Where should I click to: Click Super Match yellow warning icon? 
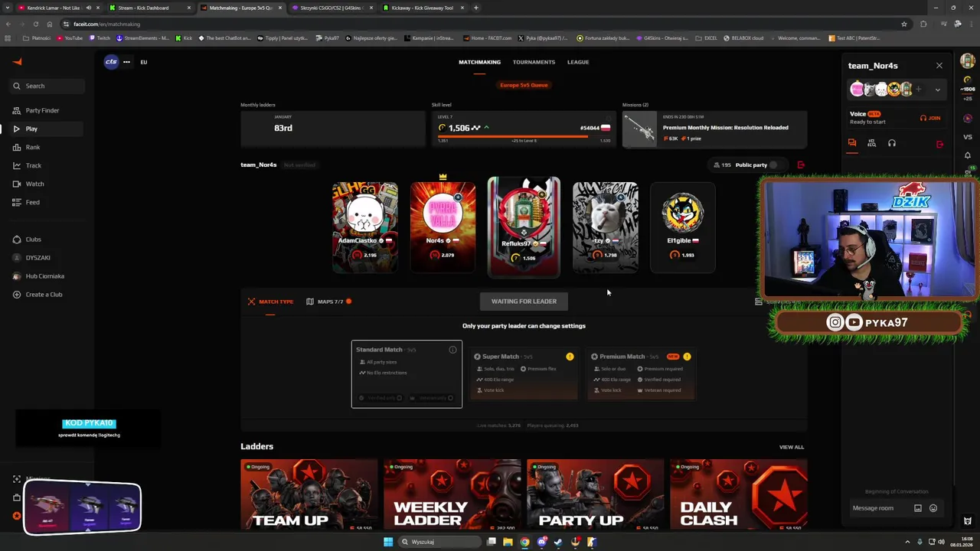570,357
